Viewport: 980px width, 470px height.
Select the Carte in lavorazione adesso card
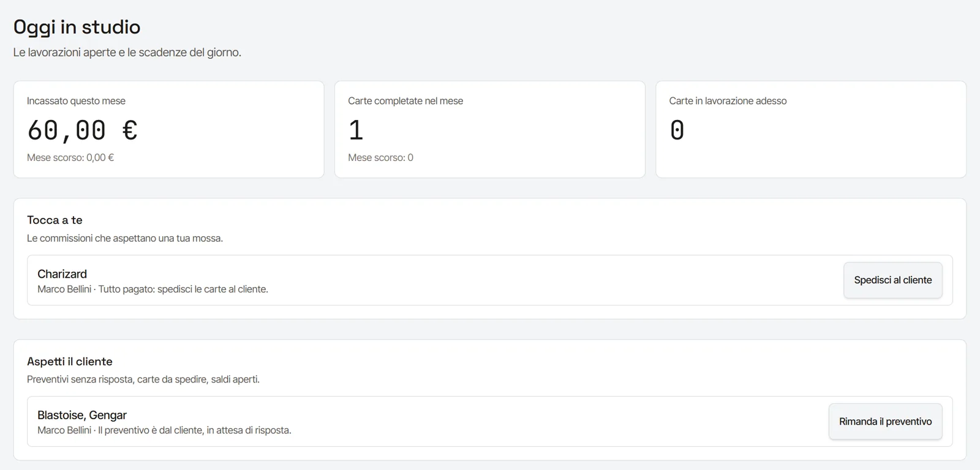pyautogui.click(x=811, y=129)
